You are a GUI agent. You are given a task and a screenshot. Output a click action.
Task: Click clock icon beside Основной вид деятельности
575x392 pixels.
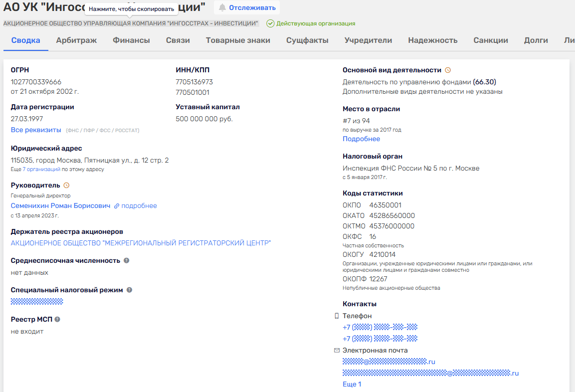(x=448, y=70)
